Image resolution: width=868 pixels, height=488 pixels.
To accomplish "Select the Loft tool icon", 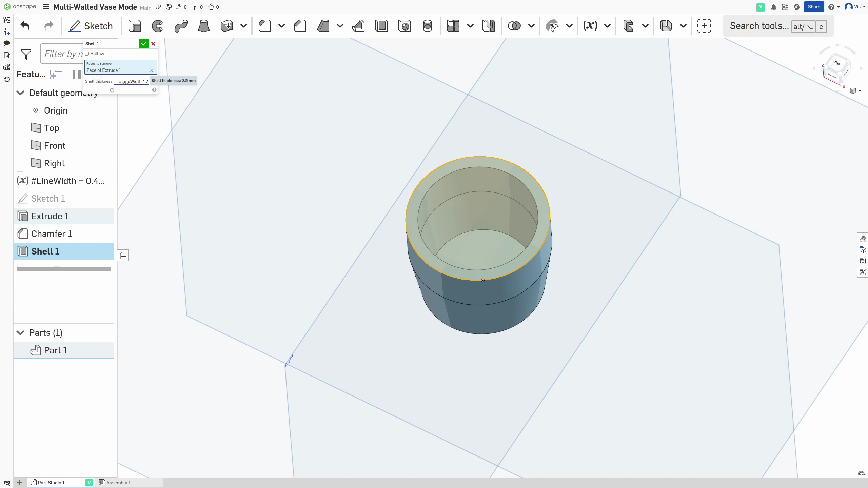I will (x=203, y=26).
